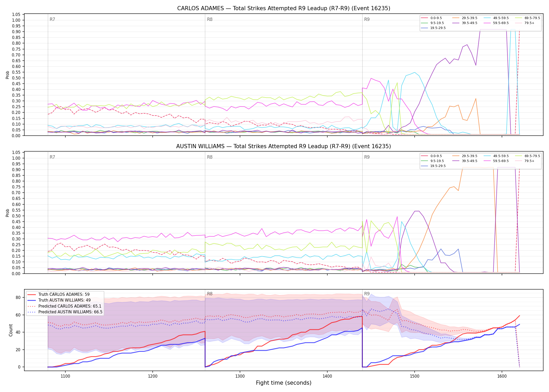This screenshot has height=392, width=549.
Task: Click the CARLOS ADAMES chart title
Action: (x=284, y=8)
